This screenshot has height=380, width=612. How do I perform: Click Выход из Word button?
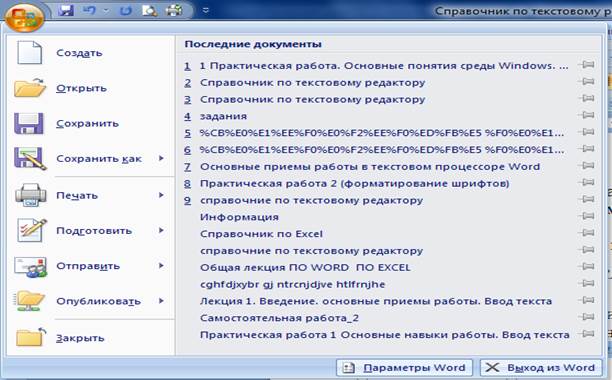click(541, 368)
